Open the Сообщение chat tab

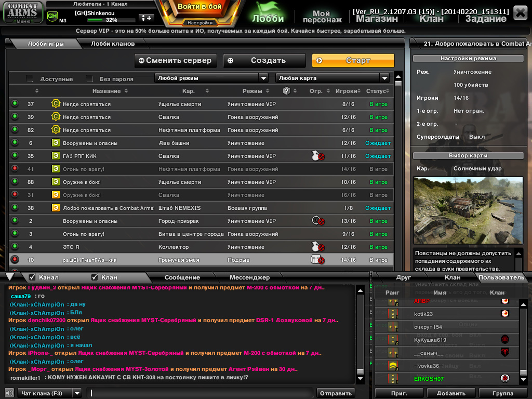182,277
